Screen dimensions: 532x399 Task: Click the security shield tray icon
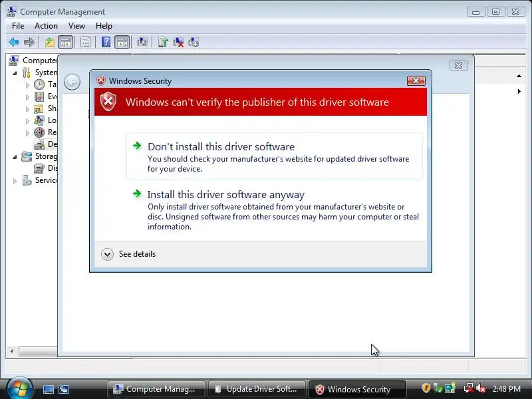(x=426, y=388)
